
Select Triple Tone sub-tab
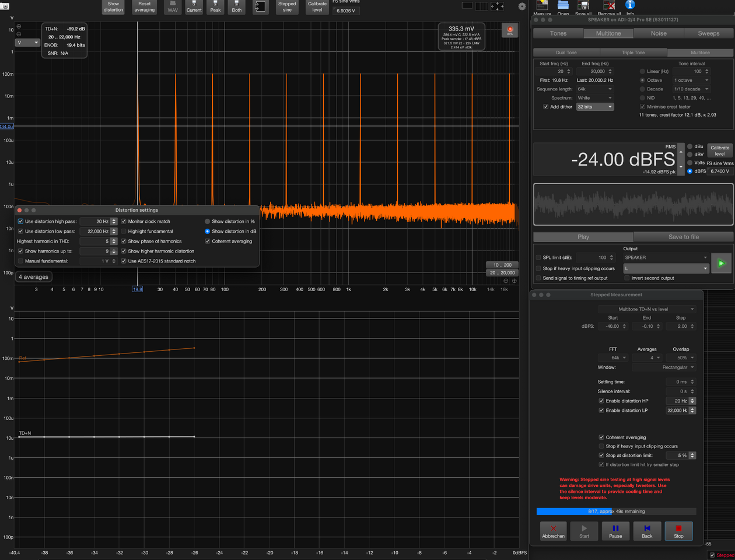(x=633, y=52)
